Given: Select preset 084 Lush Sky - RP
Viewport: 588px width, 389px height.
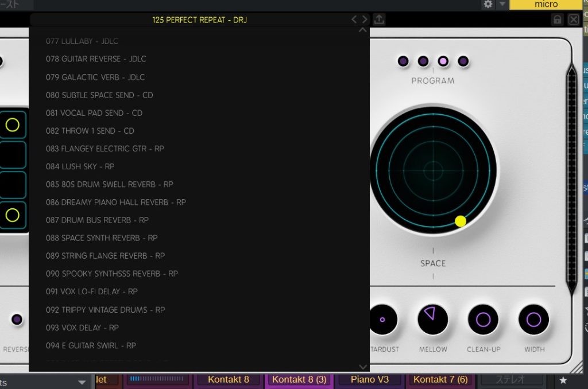Looking at the screenshot, I should pyautogui.click(x=80, y=166).
